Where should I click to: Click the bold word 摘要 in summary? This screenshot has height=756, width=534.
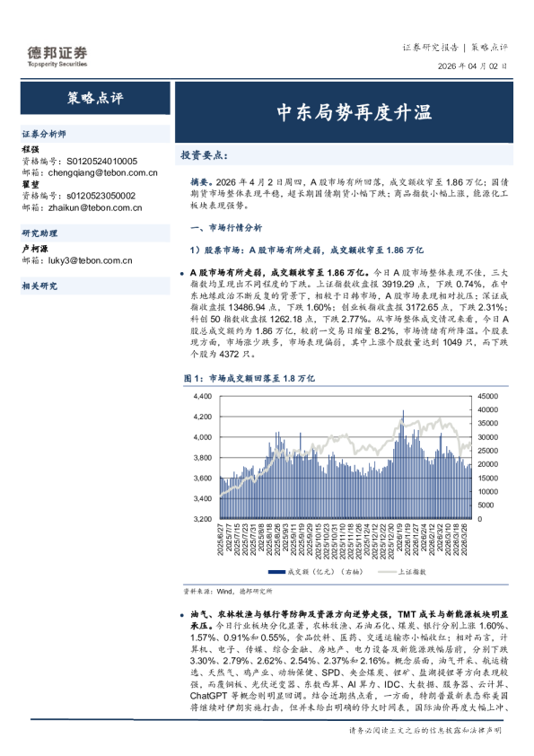click(x=199, y=181)
